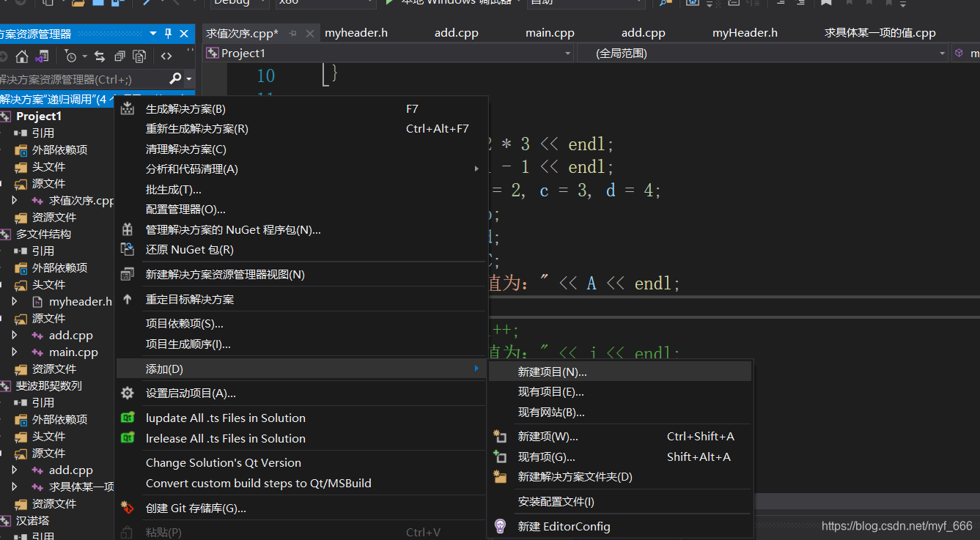The height and width of the screenshot is (540, 980).
Task: Open pending changes filter dropdown arrow
Action: [x=84, y=56]
